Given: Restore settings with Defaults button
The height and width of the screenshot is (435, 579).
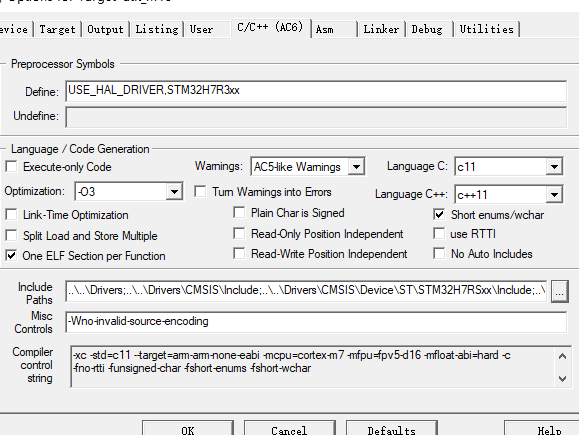Looking at the screenshot, I should point(392,428).
